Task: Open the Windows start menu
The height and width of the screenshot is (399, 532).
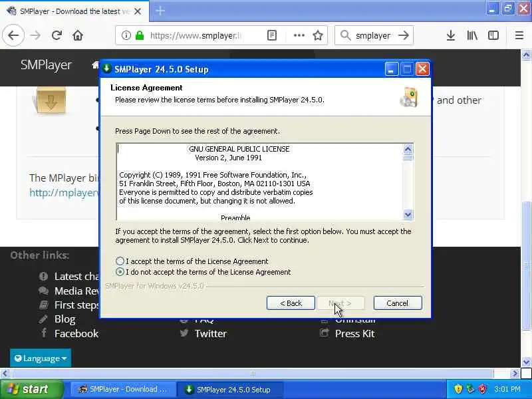Action: [31, 389]
